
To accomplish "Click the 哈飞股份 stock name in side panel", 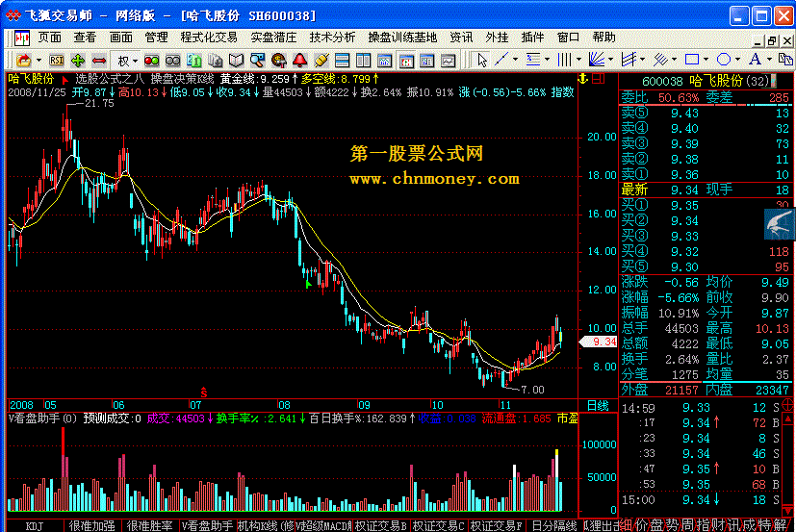I will point(716,81).
